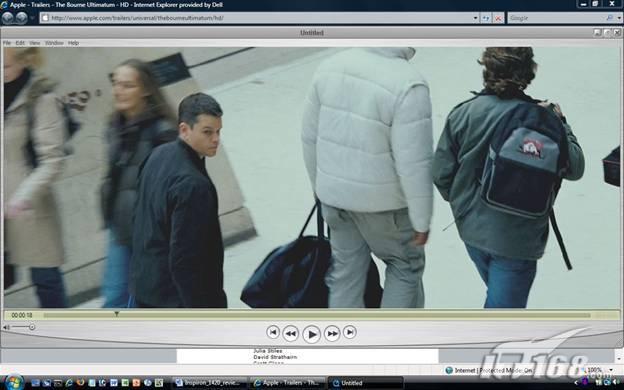Click the Julia Stiles cast name

(x=268, y=351)
